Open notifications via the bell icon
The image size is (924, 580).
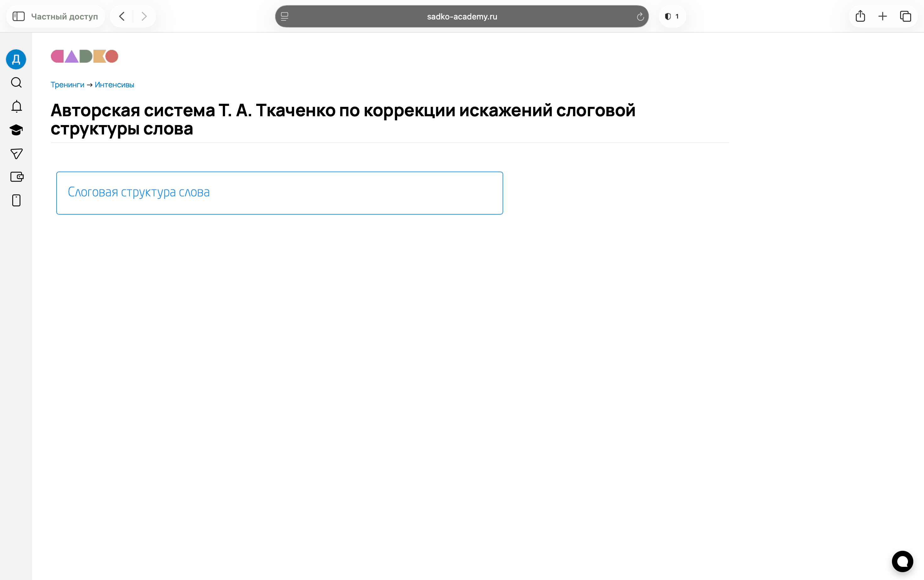tap(16, 107)
